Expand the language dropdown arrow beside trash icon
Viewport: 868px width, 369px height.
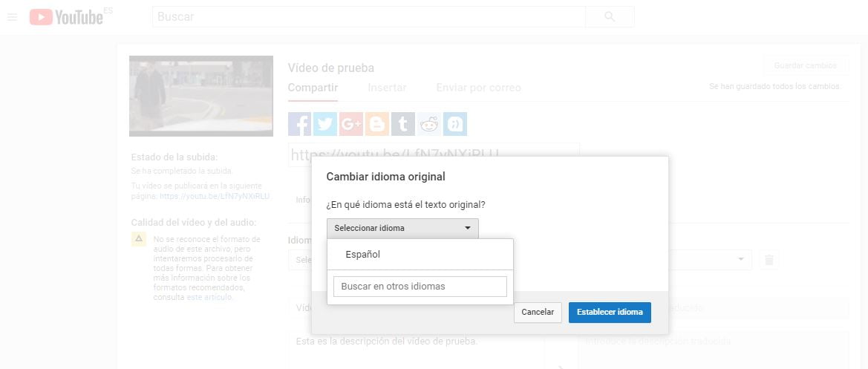pyautogui.click(x=740, y=259)
